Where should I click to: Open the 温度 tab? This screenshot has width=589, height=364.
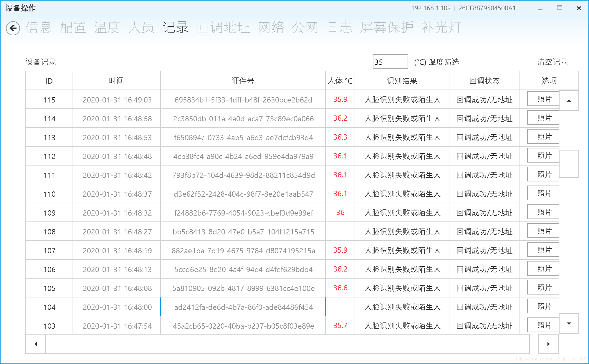pos(107,28)
